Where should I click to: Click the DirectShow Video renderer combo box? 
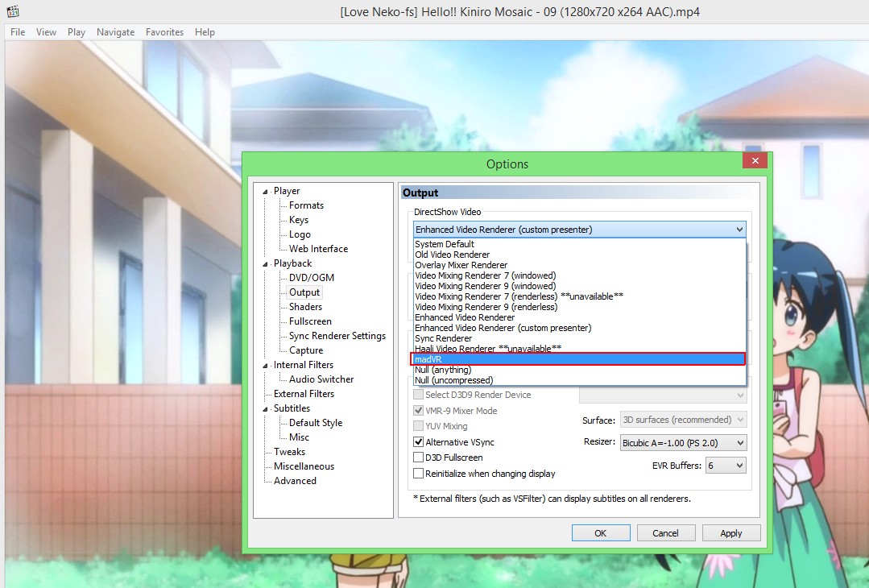tap(579, 230)
